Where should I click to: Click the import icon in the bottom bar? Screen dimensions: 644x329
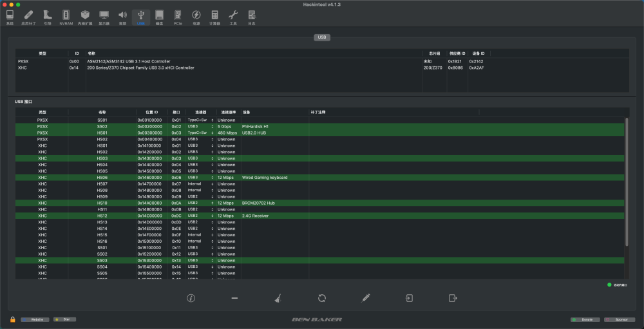pos(409,298)
